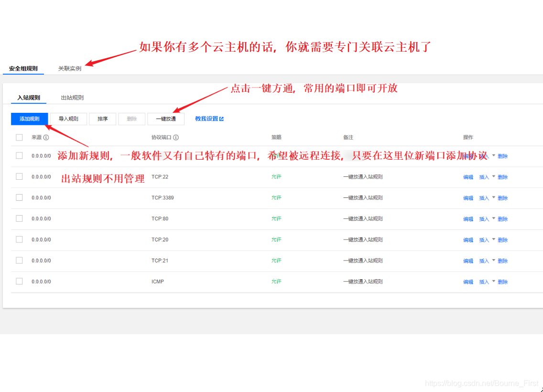The height and width of the screenshot is (392, 543).
Task: Click 编辑 in the TCP:21 row
Action: pyautogui.click(x=468, y=261)
